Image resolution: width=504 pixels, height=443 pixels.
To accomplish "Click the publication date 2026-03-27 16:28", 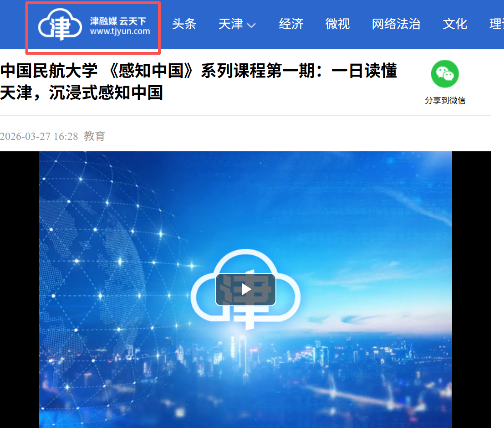I will 39,136.
